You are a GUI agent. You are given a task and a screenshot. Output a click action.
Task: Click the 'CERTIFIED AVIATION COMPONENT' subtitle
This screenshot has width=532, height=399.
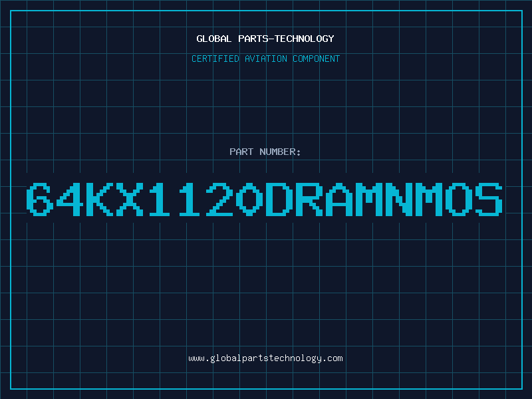pos(265,59)
